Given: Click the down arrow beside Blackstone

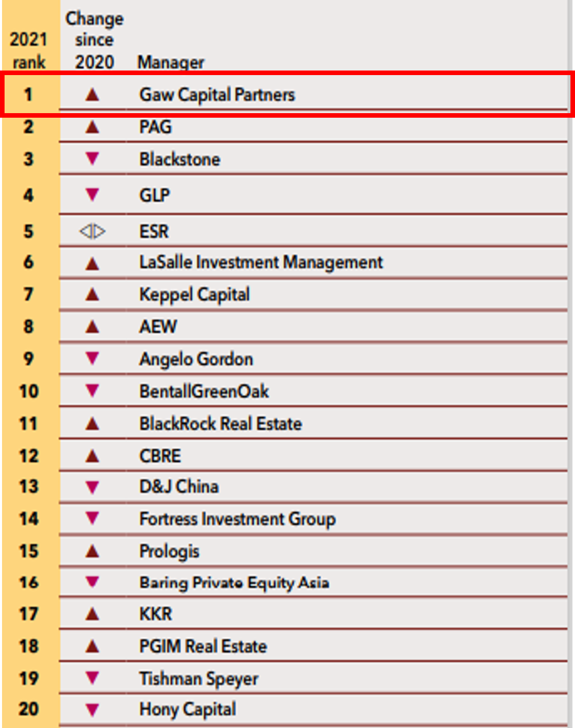Looking at the screenshot, I should (x=92, y=159).
